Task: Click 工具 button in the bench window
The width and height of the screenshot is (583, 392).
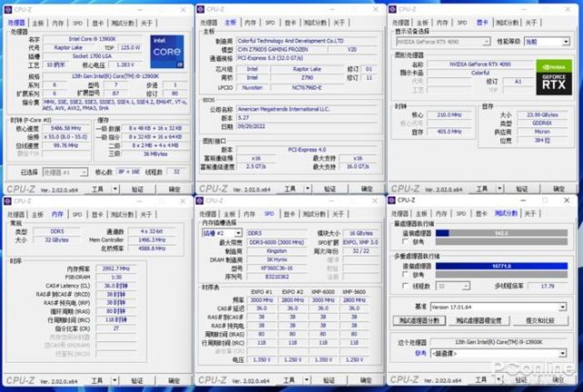Action: [x=481, y=379]
